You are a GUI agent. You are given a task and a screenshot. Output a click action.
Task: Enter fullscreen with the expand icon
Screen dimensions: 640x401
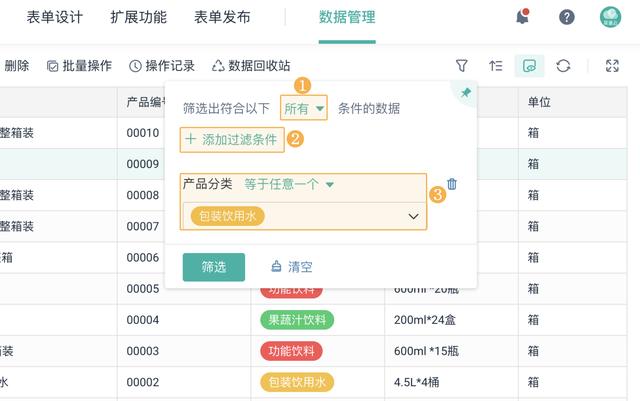[x=612, y=66]
